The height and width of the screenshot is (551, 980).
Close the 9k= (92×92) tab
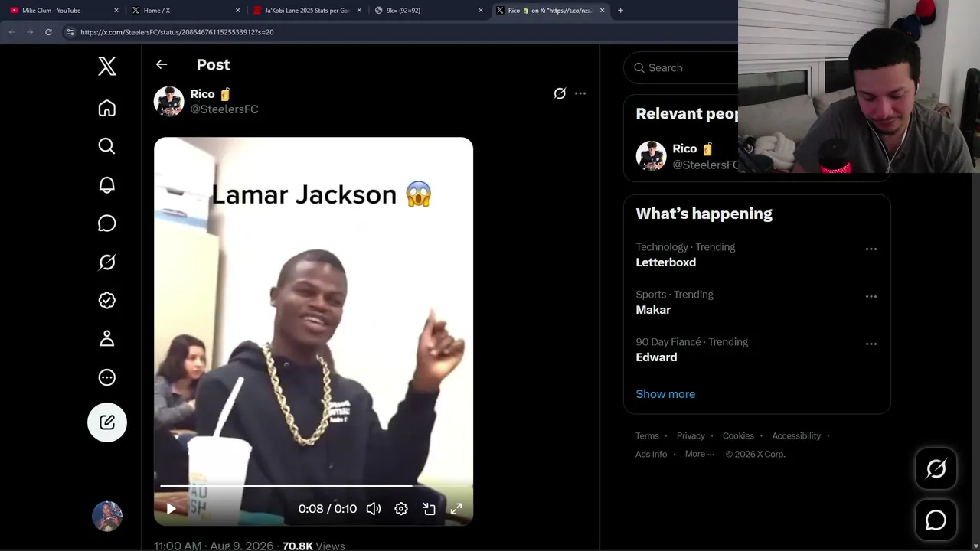coord(481,11)
